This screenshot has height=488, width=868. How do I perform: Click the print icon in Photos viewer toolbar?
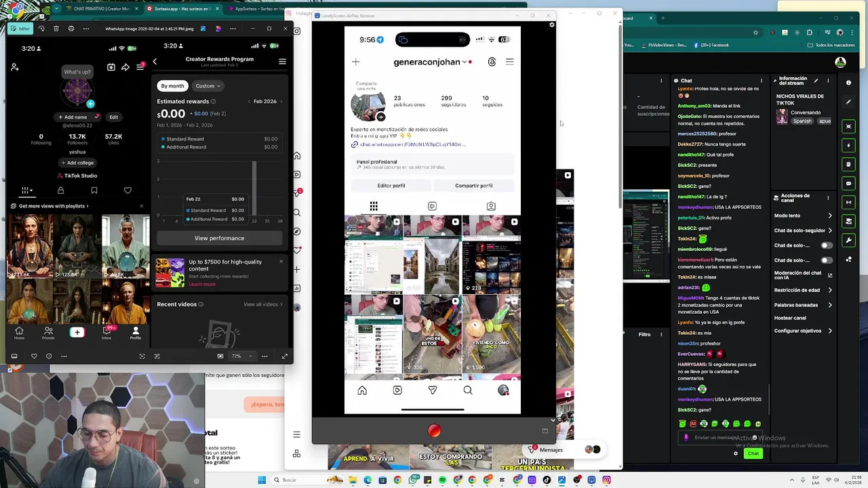71,28
